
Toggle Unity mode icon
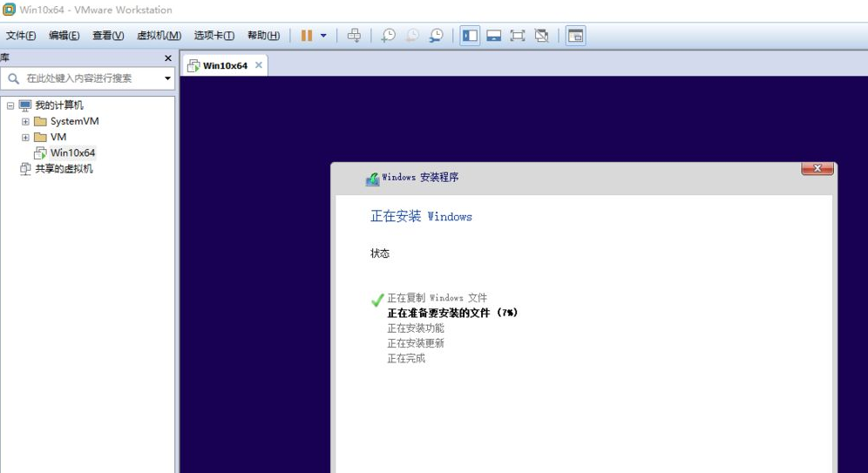click(x=541, y=36)
